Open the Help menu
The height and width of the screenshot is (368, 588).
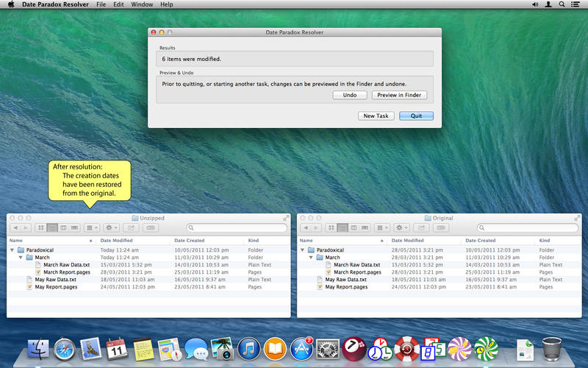(x=167, y=4)
